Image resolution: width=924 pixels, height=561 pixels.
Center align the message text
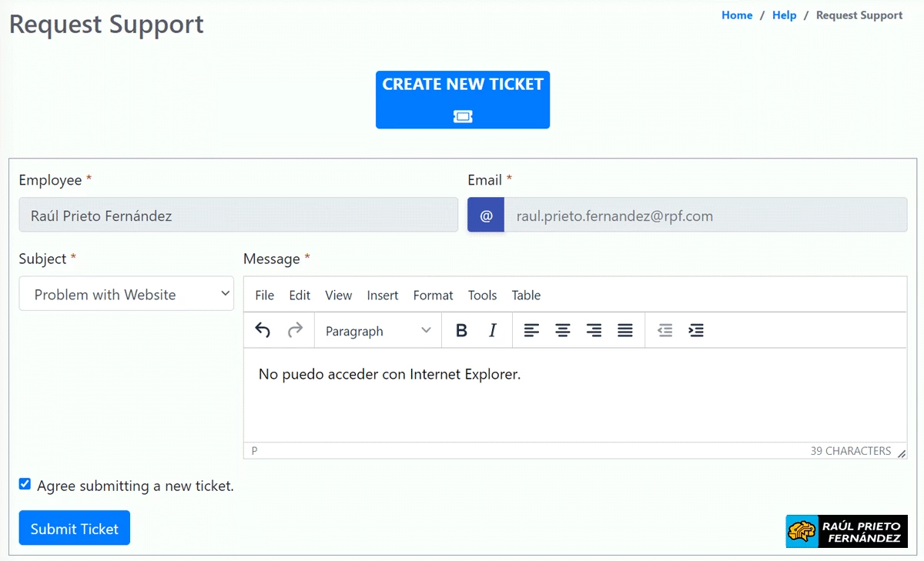[563, 330]
